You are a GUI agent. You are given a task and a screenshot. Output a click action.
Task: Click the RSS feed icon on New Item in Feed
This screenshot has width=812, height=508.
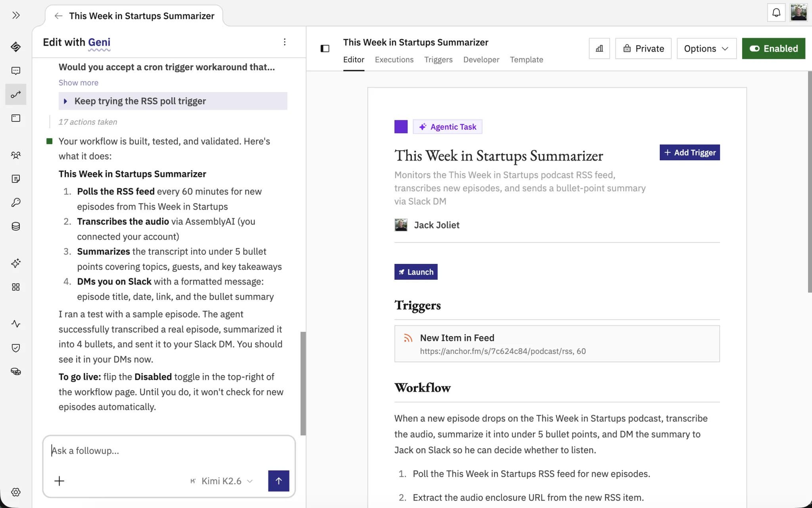point(408,338)
